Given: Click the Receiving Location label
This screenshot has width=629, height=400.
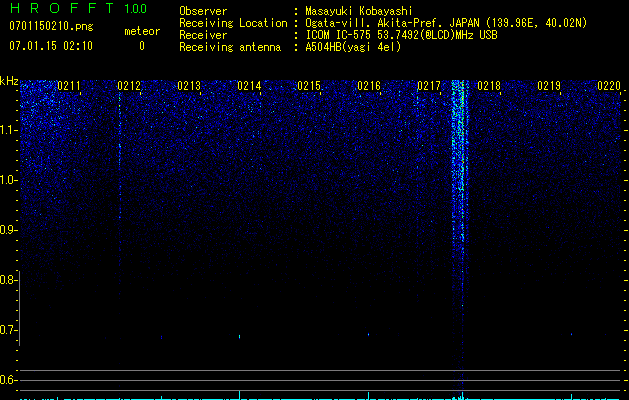Looking at the screenshot, I should pos(233,23).
